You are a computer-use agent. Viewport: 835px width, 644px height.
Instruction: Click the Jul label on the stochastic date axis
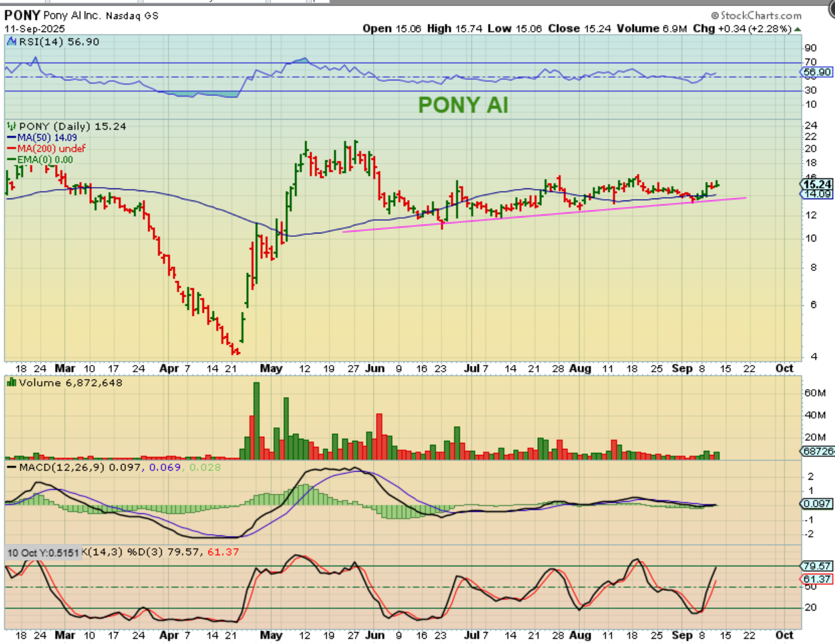pyautogui.click(x=472, y=635)
